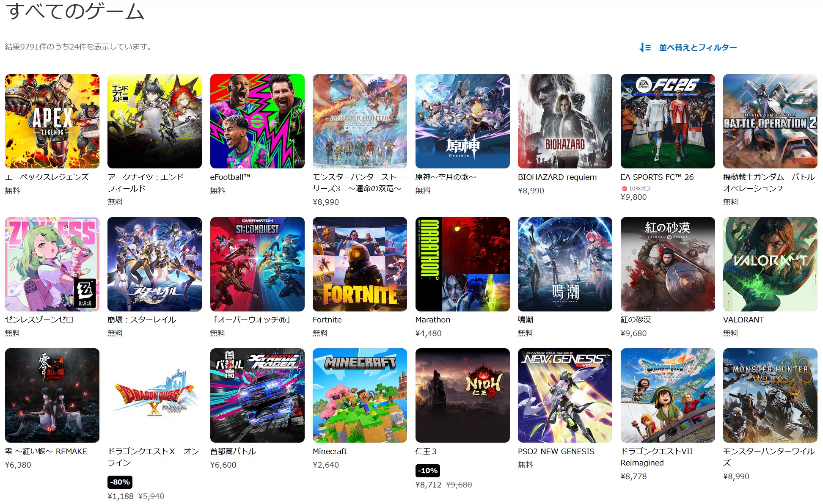Open the EA SPORTS FC 26 cover
The width and height of the screenshot is (823, 504).
667,121
